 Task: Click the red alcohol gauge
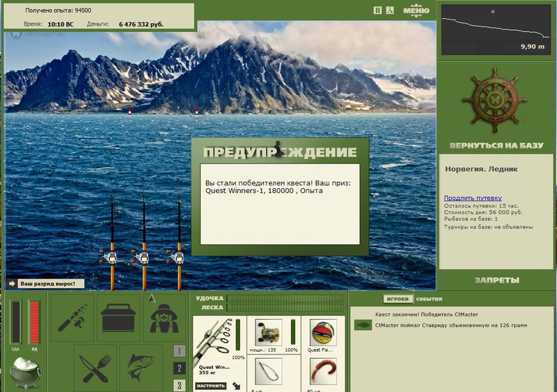coord(34,322)
